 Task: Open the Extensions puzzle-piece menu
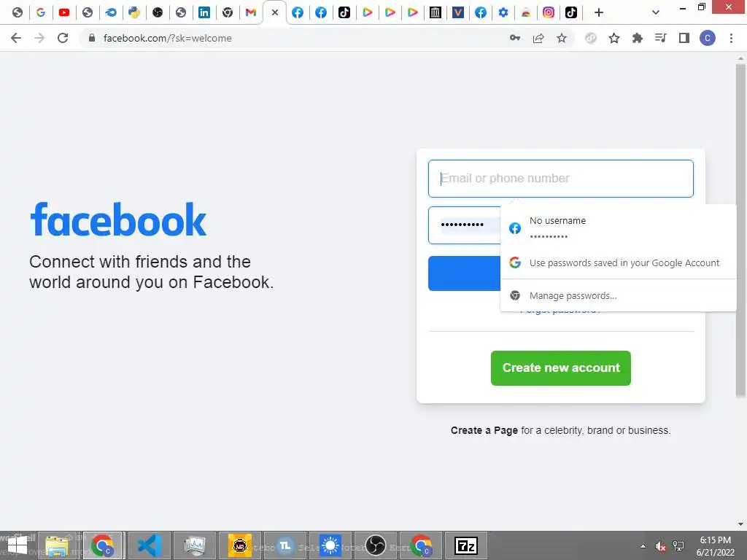638,38
